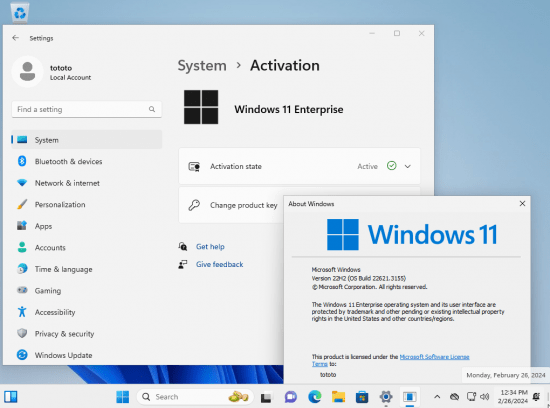The height and width of the screenshot is (408, 550).
Task: Open File Explorer from taskbar
Action: coord(338,397)
